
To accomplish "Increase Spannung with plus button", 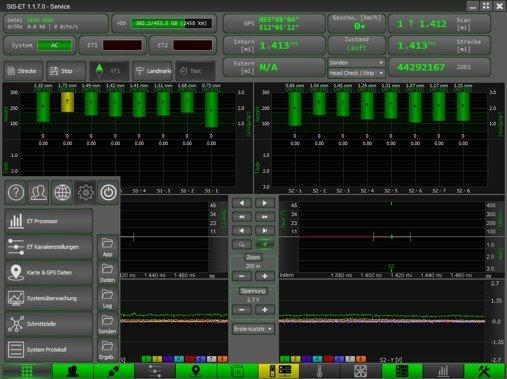I will click(x=265, y=310).
